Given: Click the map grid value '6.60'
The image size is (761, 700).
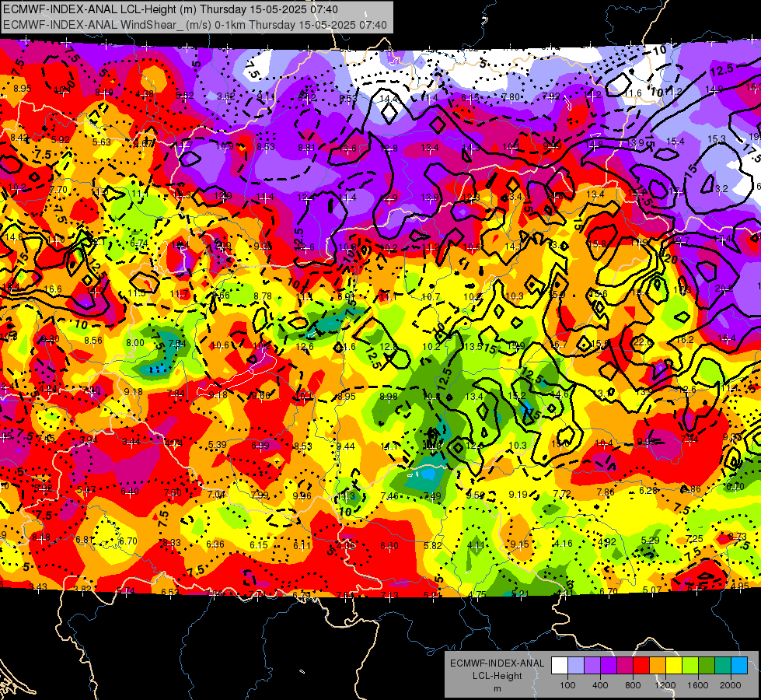Looking at the screenshot, I should click(389, 545).
